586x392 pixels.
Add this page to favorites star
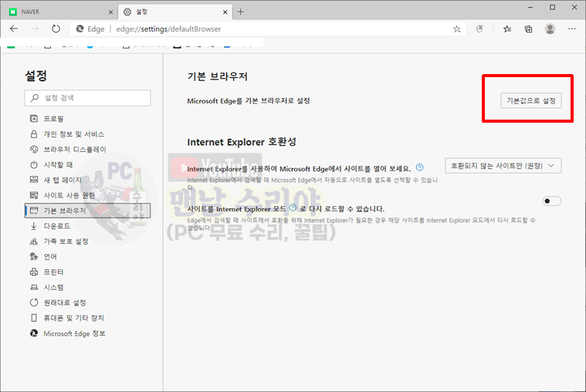tap(457, 29)
